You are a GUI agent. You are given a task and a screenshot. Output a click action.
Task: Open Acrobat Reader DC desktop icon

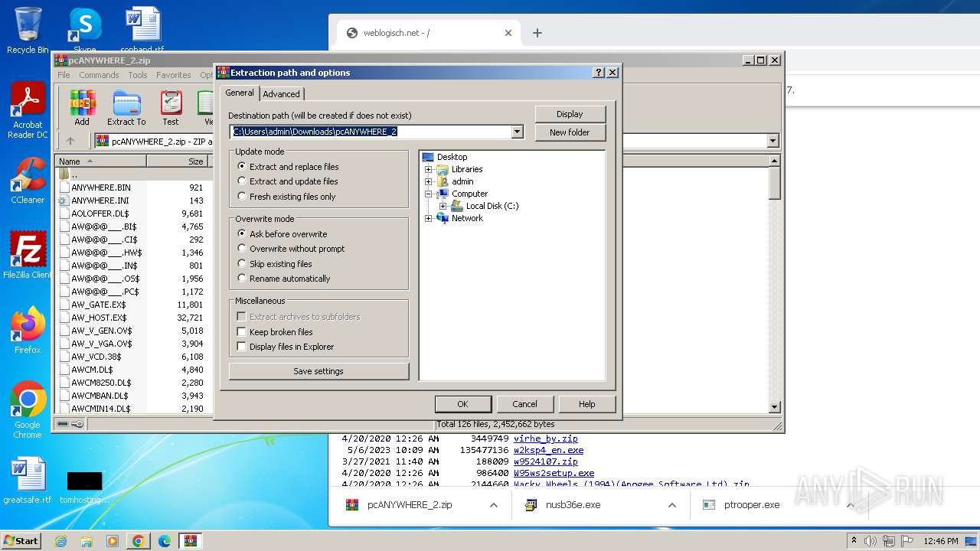pos(28,111)
